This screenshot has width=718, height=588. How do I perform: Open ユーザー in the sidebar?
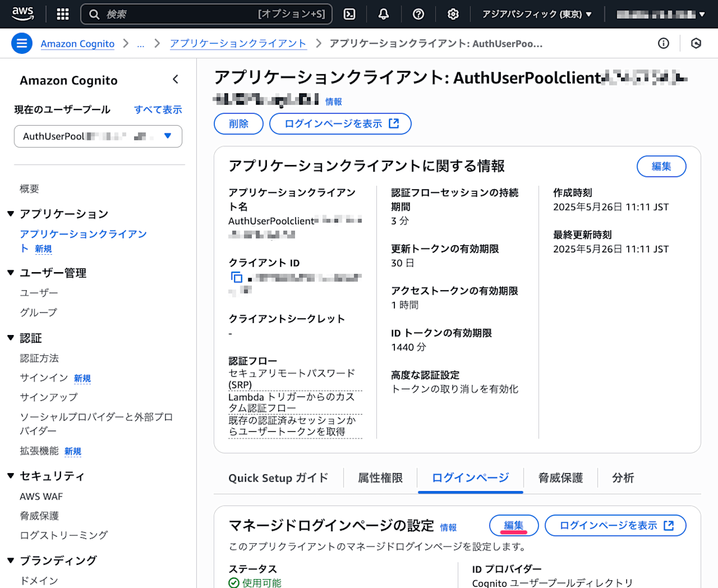(39, 293)
